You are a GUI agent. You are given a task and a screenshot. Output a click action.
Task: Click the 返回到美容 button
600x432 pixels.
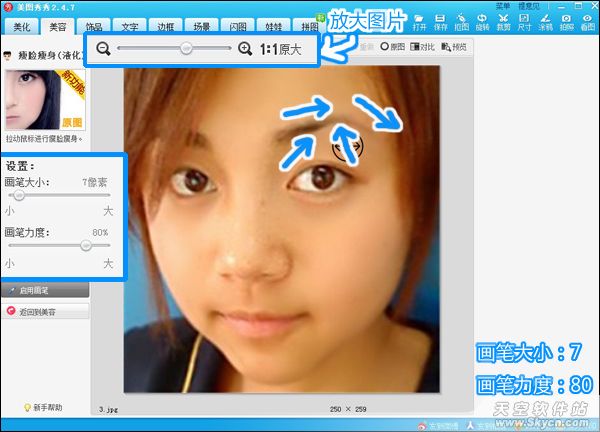45,311
